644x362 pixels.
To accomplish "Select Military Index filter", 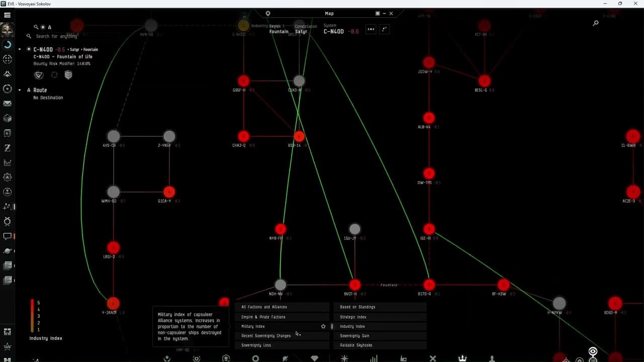I will [x=282, y=326].
